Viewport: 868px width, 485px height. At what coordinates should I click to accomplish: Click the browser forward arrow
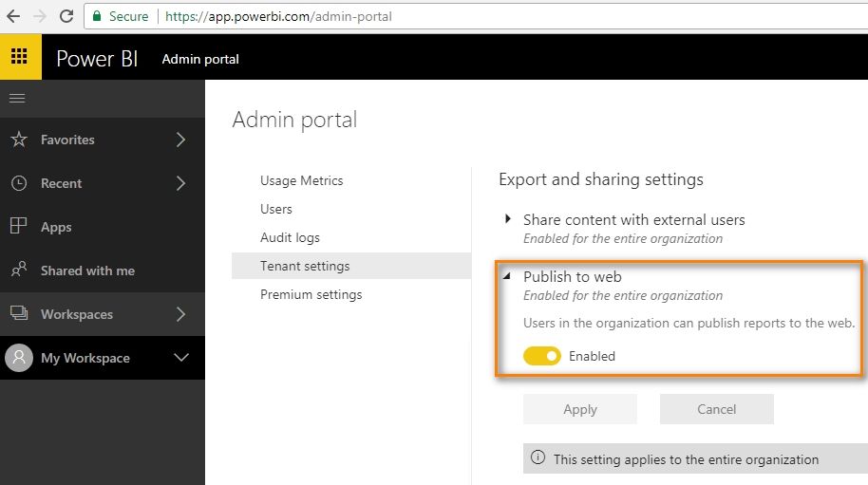pyautogui.click(x=40, y=16)
